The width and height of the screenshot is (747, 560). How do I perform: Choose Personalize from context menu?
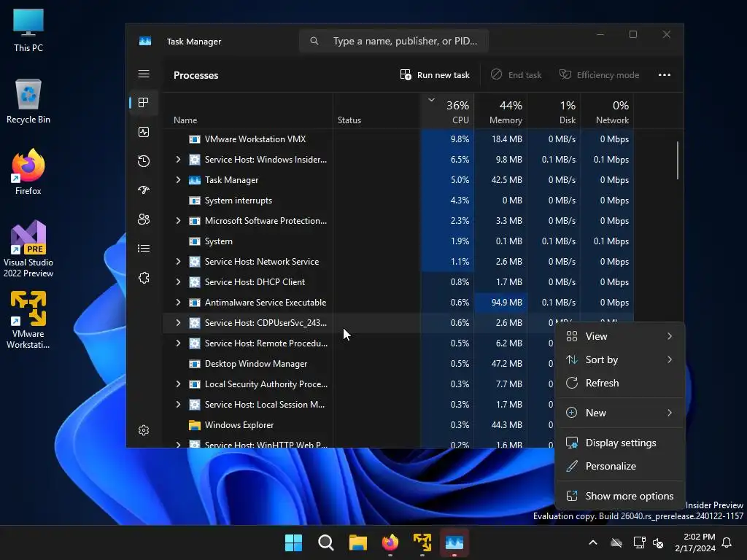620,466
